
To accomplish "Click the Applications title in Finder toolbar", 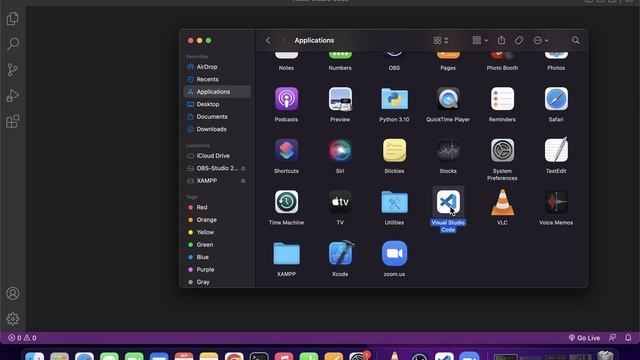I will click(314, 40).
